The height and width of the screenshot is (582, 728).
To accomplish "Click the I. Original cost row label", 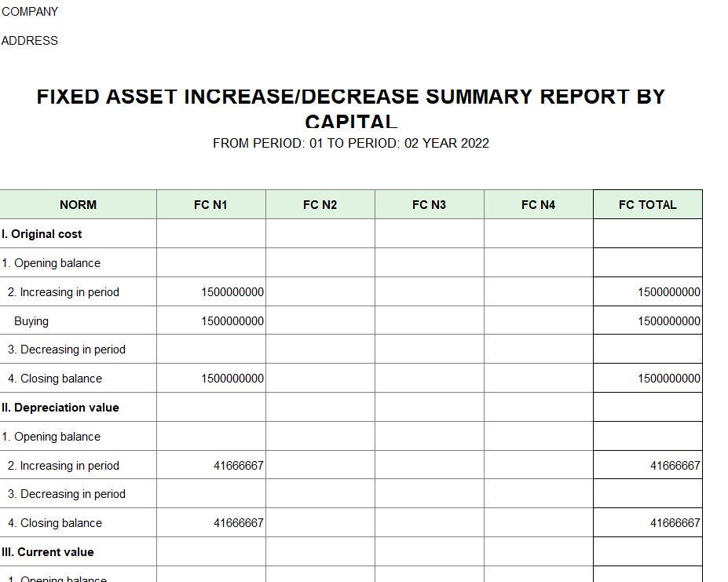I will (42, 234).
